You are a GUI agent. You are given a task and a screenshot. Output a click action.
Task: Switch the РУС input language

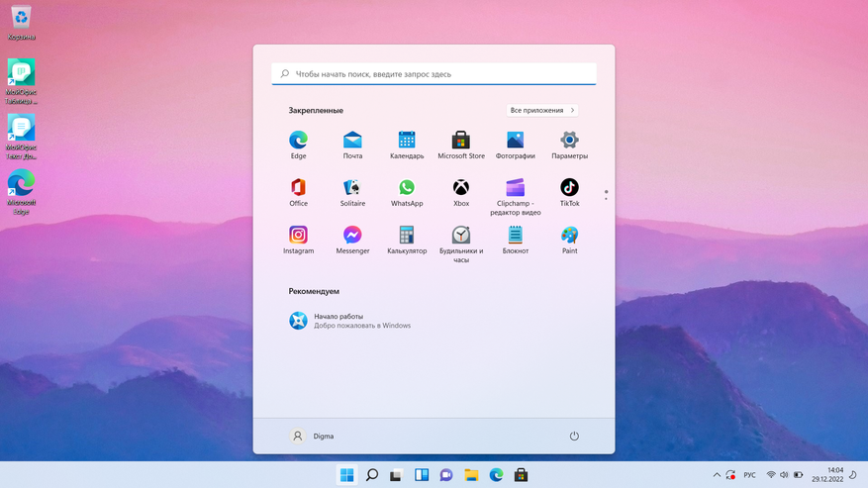(749, 475)
